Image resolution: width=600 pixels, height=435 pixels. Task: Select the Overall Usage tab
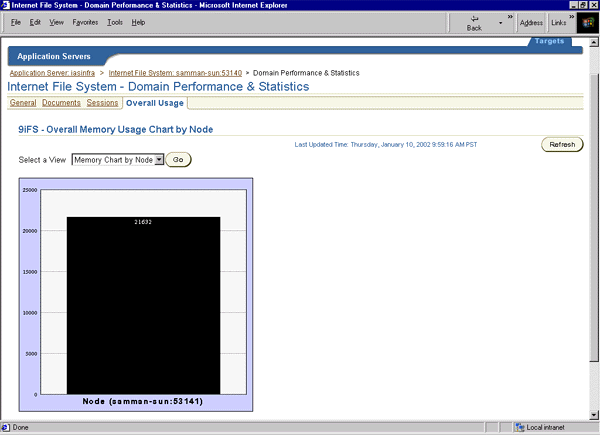[x=155, y=103]
